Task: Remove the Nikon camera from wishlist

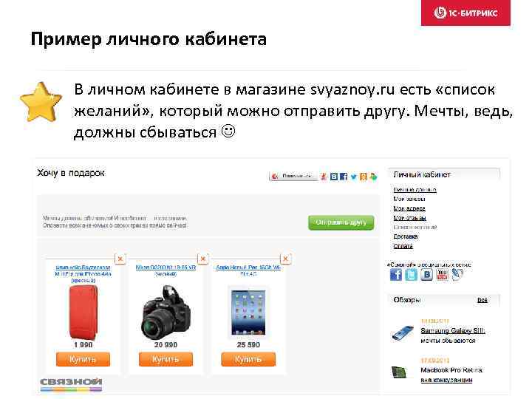Action: pyautogui.click(x=203, y=259)
